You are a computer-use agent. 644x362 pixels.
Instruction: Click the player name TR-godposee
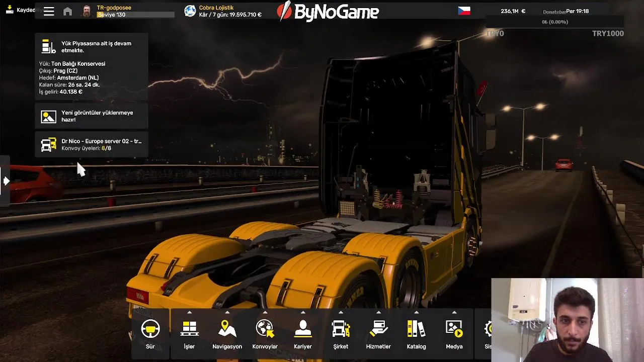tap(114, 8)
